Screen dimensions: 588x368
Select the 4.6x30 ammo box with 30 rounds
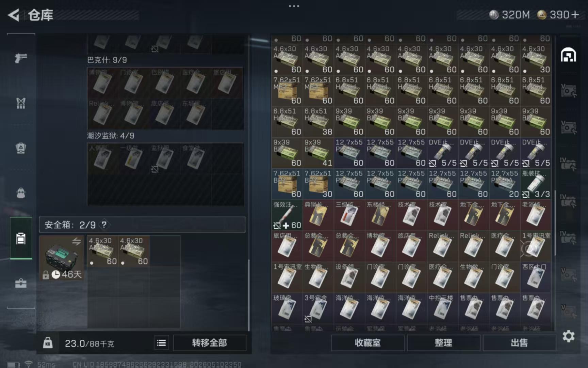(536, 60)
